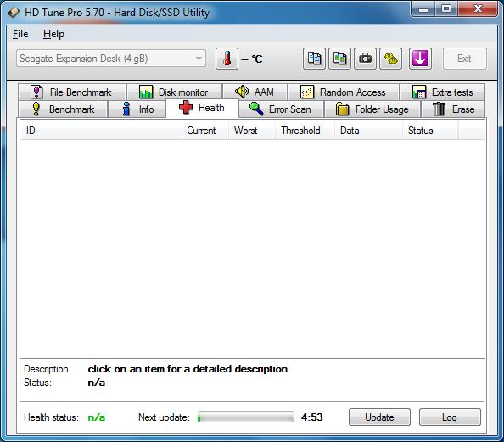The width and height of the screenshot is (504, 442).
Task: Click the Threshold column header
Action: coord(305,131)
